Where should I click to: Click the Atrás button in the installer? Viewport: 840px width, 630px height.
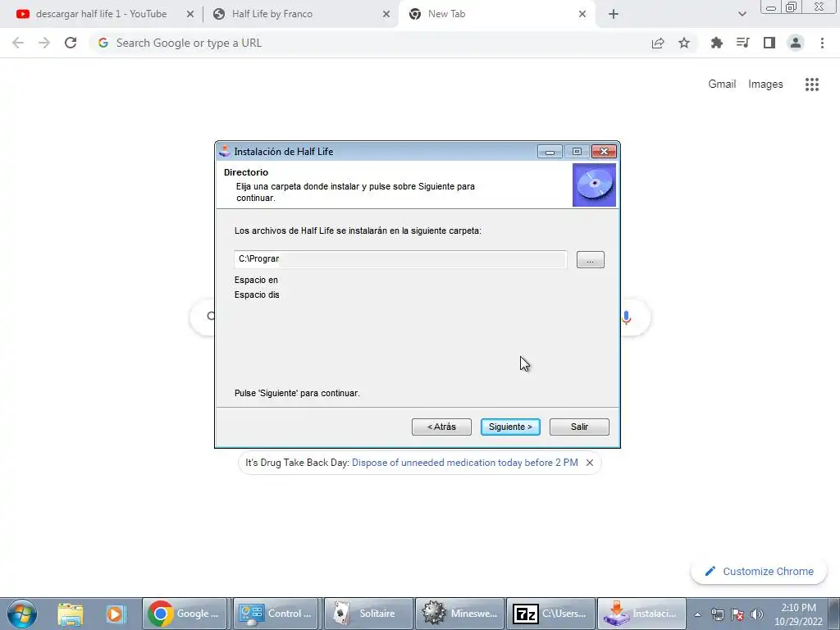pyautogui.click(x=441, y=427)
